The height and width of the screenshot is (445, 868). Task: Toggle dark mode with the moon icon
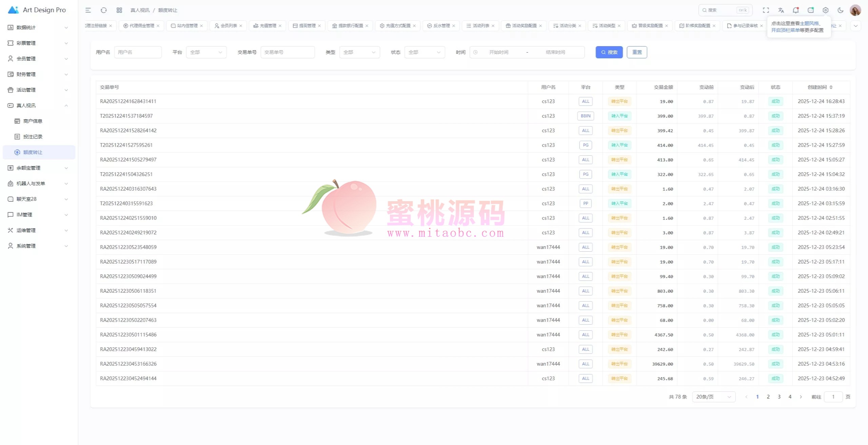841,10
